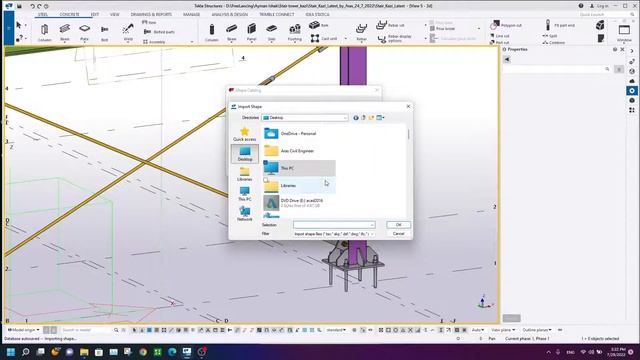Viewport: 640px width, 360px height.
Task: Click the Undo arrow in title bar
Action: (32, 6)
